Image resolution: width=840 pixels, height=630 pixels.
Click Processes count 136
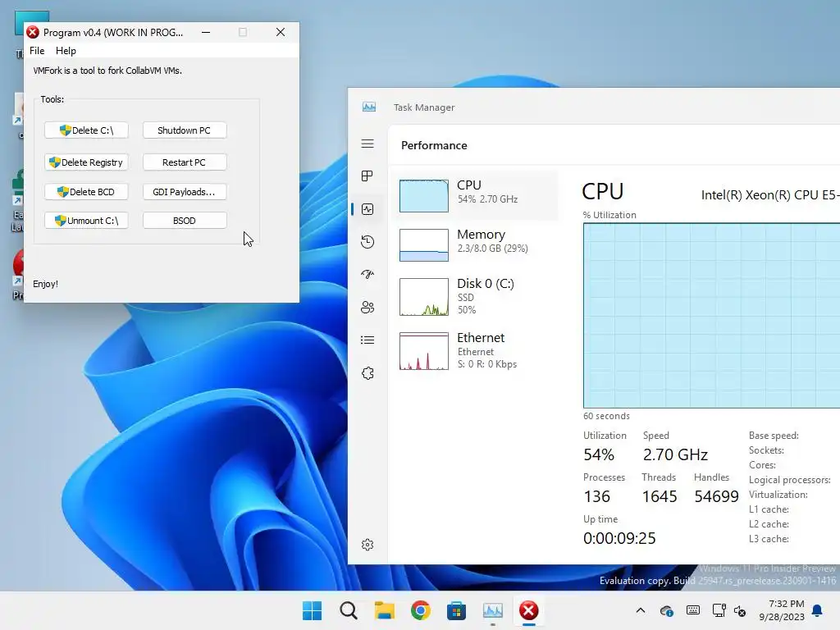click(x=597, y=496)
